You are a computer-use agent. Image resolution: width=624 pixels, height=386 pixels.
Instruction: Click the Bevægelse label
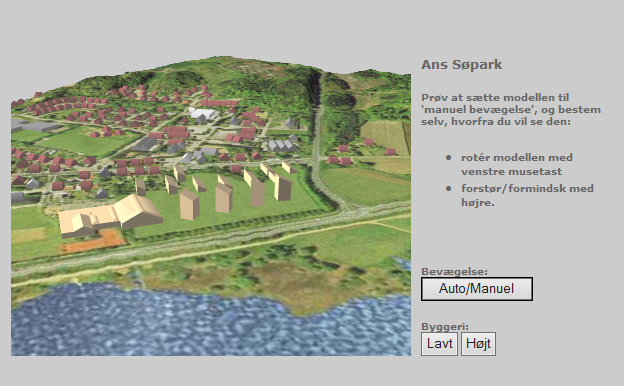click(x=454, y=272)
